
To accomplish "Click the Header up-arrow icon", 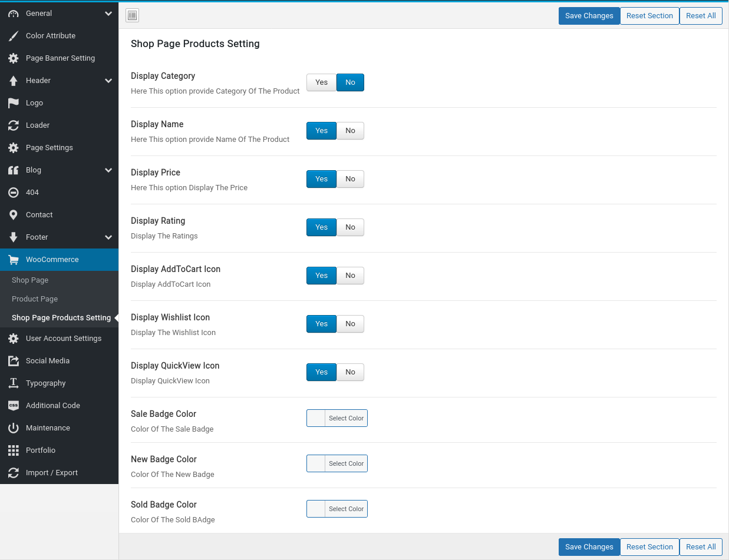I will (14, 81).
